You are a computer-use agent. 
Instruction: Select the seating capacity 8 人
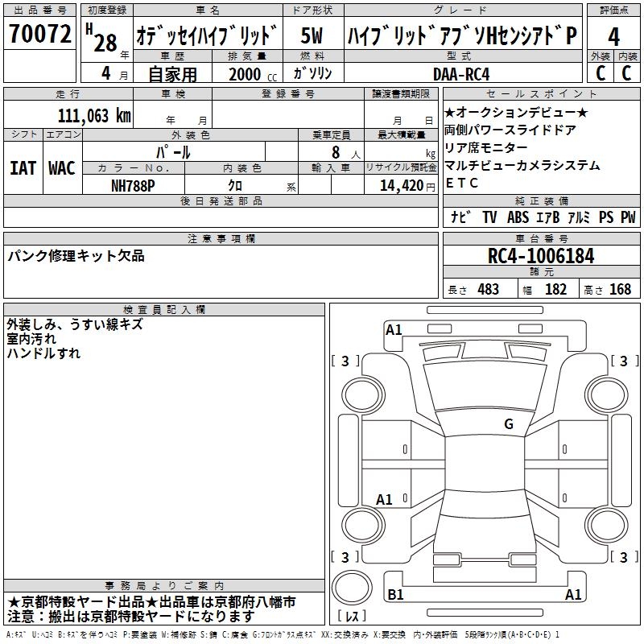[x=345, y=152]
